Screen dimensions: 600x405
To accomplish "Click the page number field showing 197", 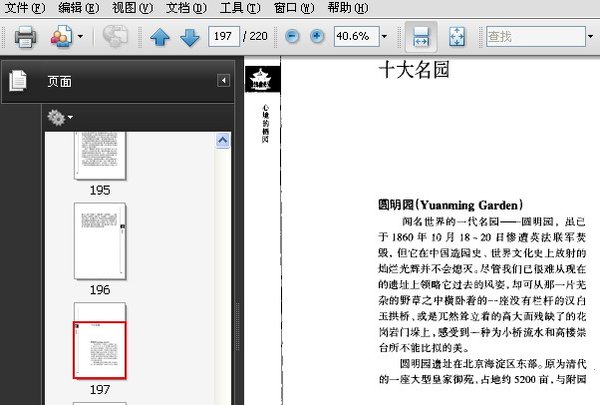I will [x=224, y=36].
